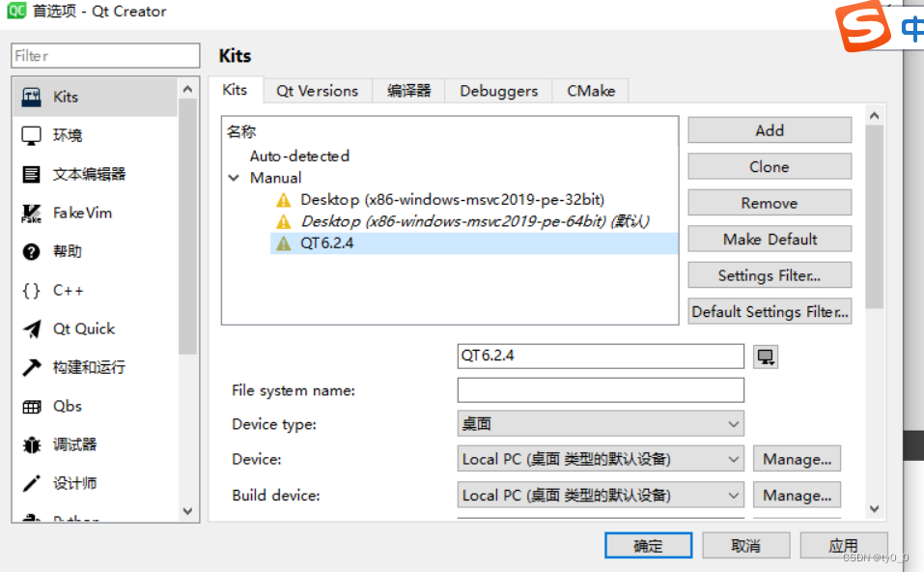Switch to the Kits tab
924x572 pixels.
(x=236, y=90)
